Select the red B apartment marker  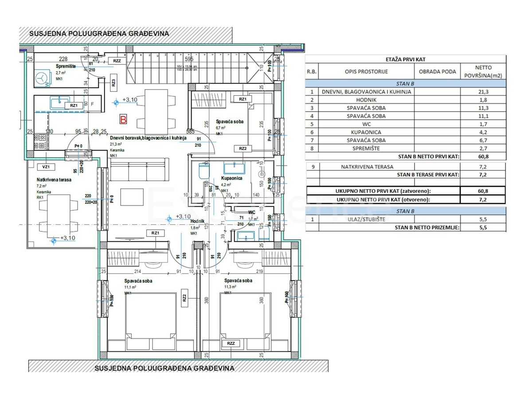[x=124, y=119]
